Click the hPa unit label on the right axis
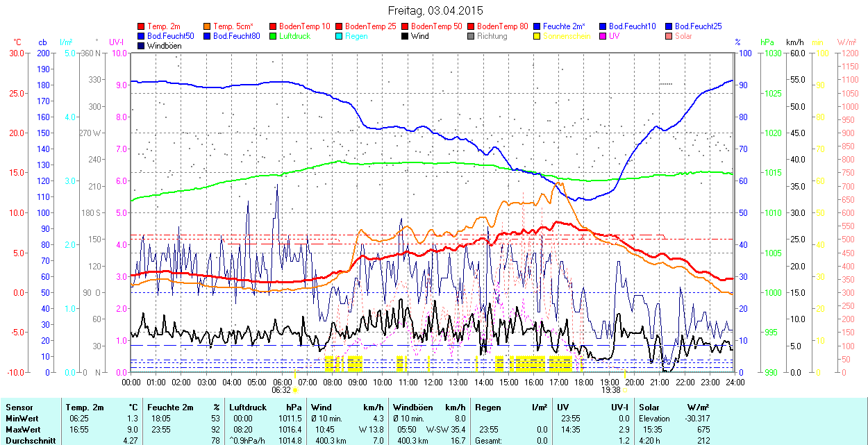Screen dimensions: 868x445 (767, 42)
